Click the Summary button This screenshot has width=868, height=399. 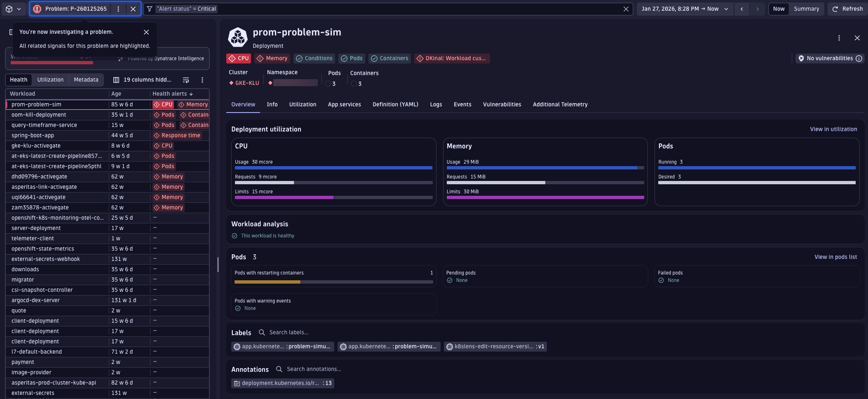[x=807, y=8]
